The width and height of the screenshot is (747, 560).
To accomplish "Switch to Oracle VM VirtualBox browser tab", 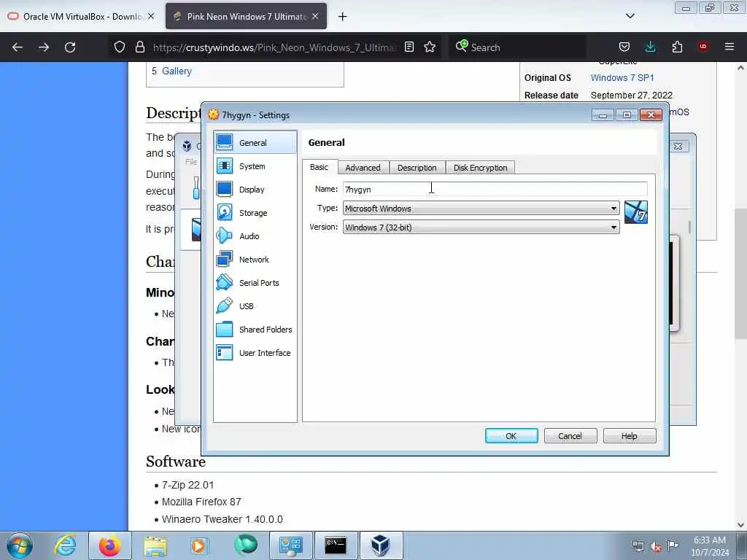I will click(x=81, y=16).
